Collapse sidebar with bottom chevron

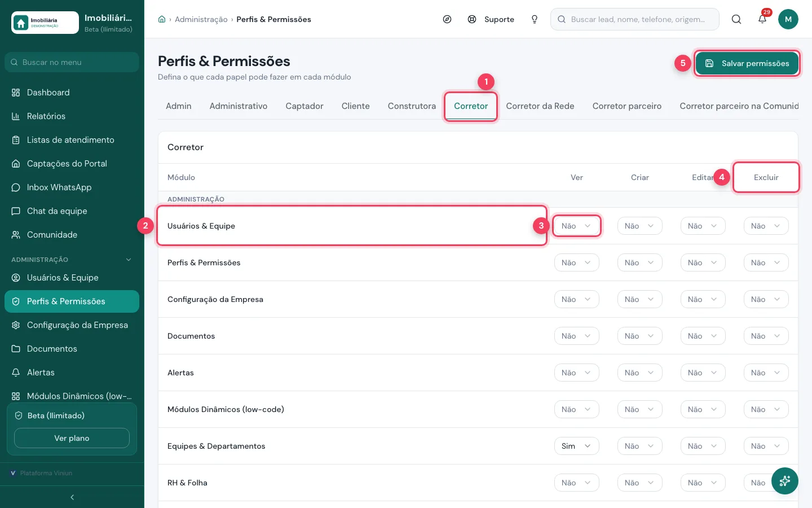72,497
